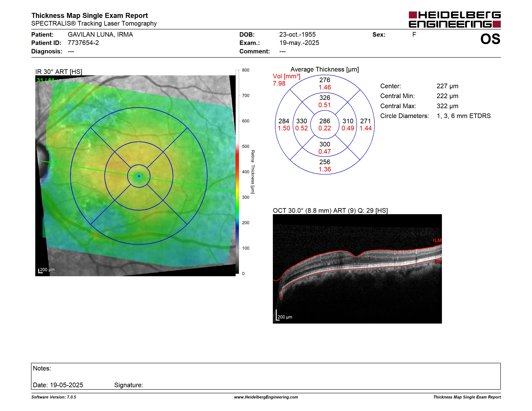Click the fovea center cross on thickness map
This screenshot has height=411, width=532.
(x=139, y=176)
